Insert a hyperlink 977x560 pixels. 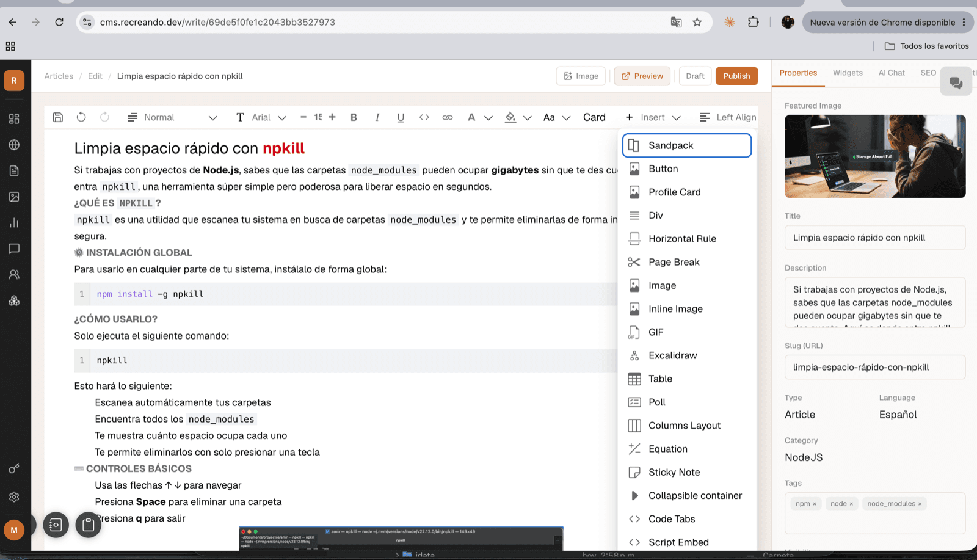448,117
